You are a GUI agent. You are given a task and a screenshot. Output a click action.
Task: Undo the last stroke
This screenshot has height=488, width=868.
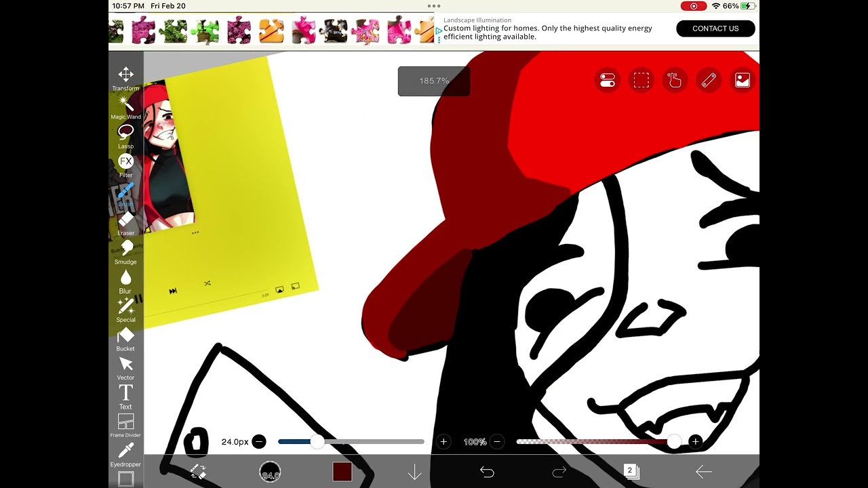tap(487, 472)
